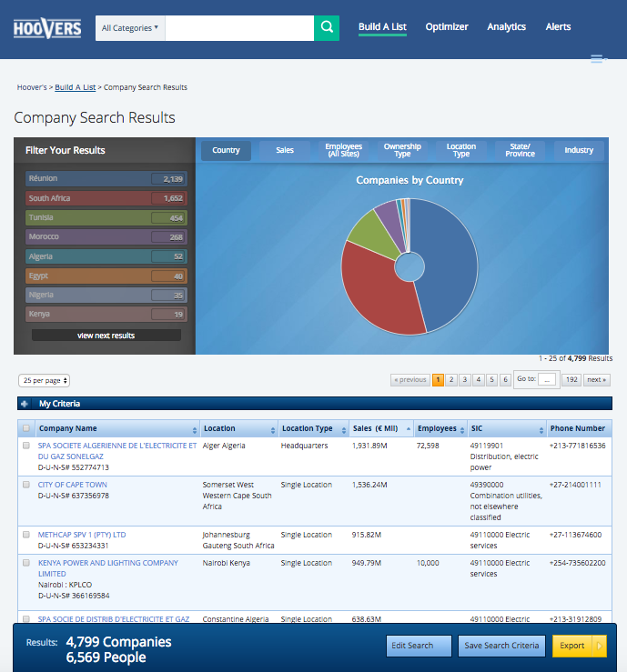Sort by Company Name sort arrows
This screenshot has width=627, height=672.
click(x=194, y=430)
